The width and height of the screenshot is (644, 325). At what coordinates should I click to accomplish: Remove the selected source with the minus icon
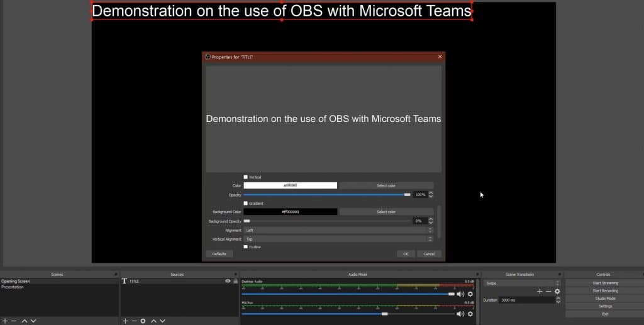pos(134,321)
